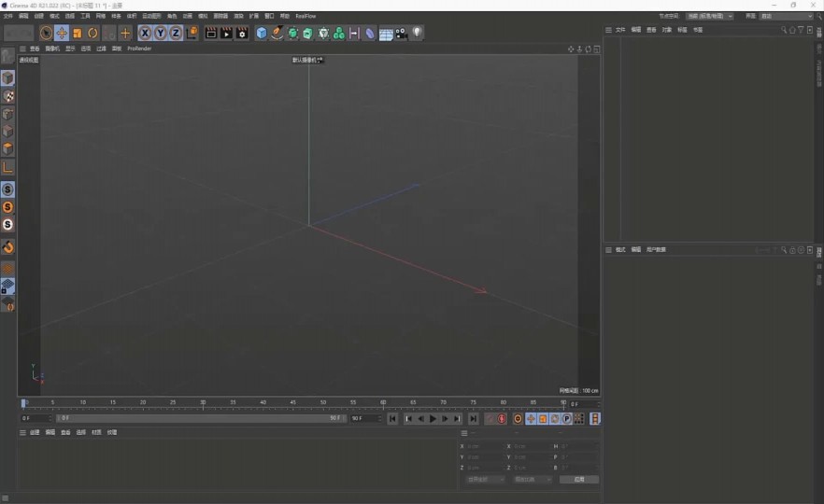Add a Camera object
This screenshot has height=504, width=824.
point(401,34)
